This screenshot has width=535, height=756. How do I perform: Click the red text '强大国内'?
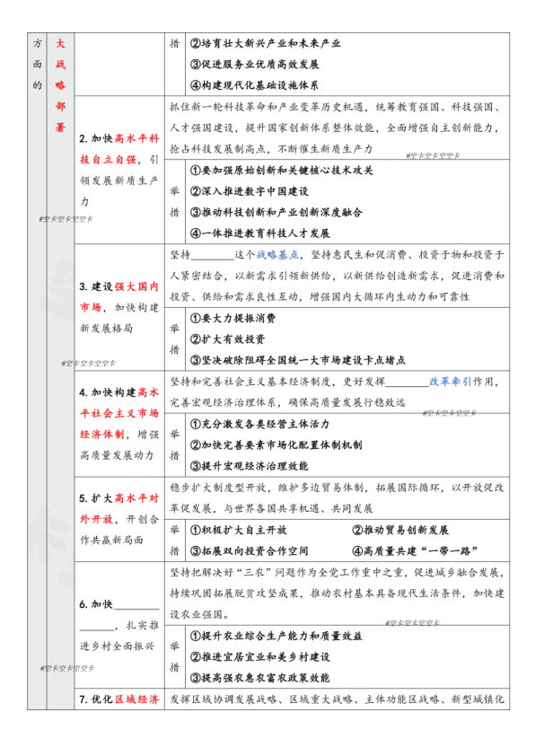[x=136, y=286]
